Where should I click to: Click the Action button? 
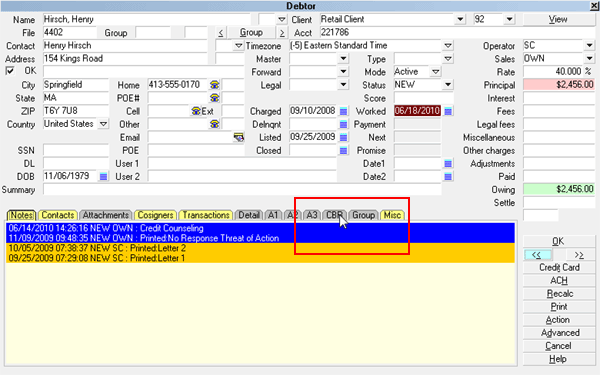[x=558, y=320]
